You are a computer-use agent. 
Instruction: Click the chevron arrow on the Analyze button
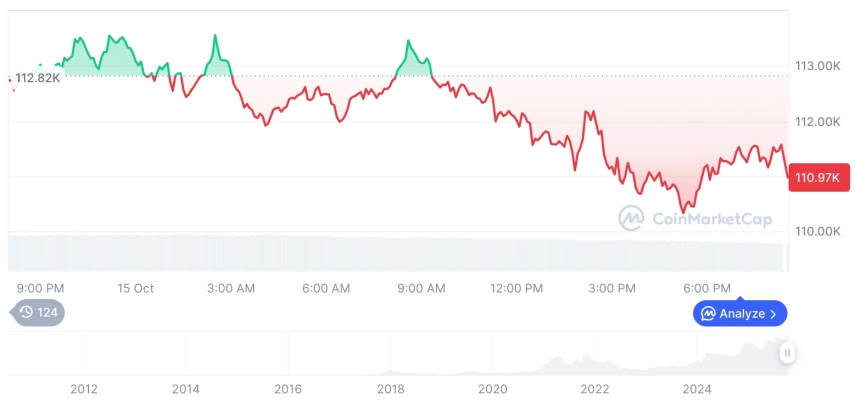(773, 314)
